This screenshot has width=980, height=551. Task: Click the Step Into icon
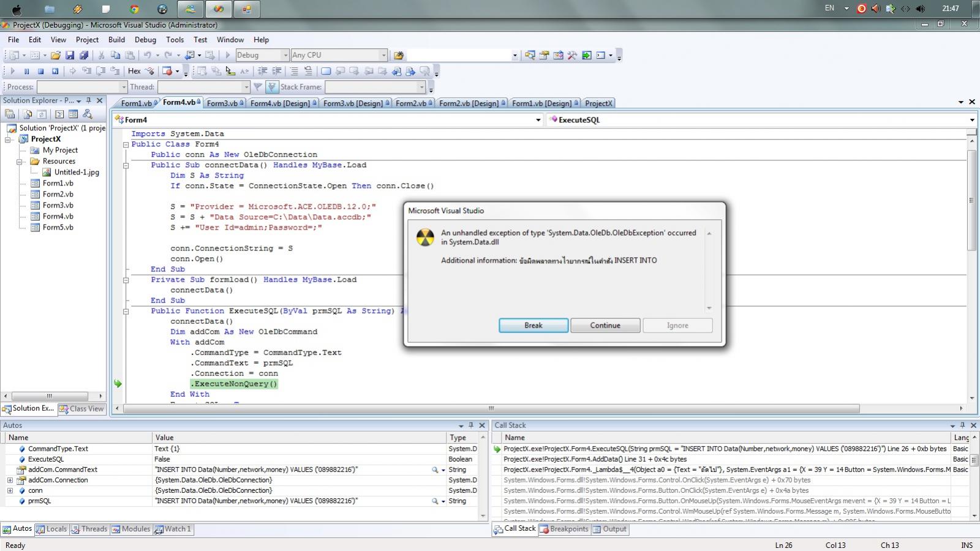[x=86, y=71]
